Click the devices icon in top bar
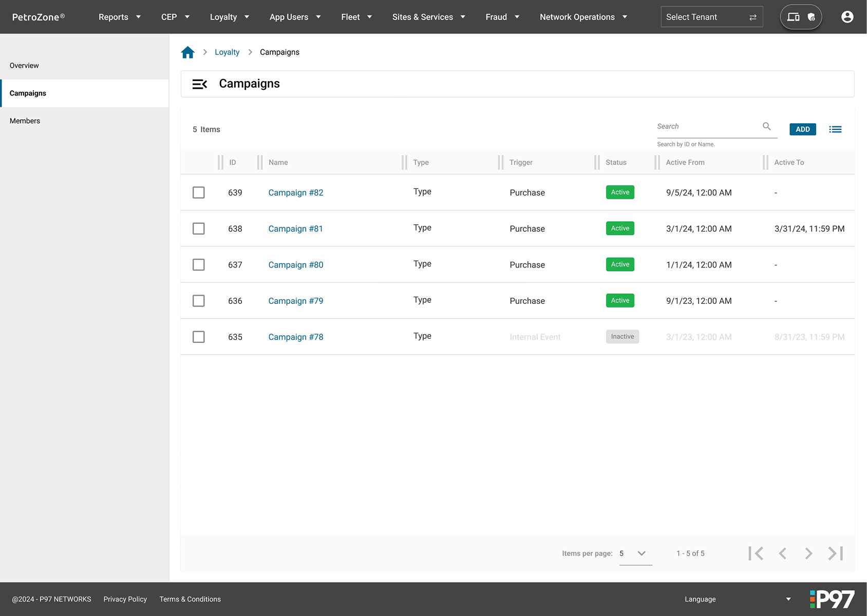 (x=793, y=17)
